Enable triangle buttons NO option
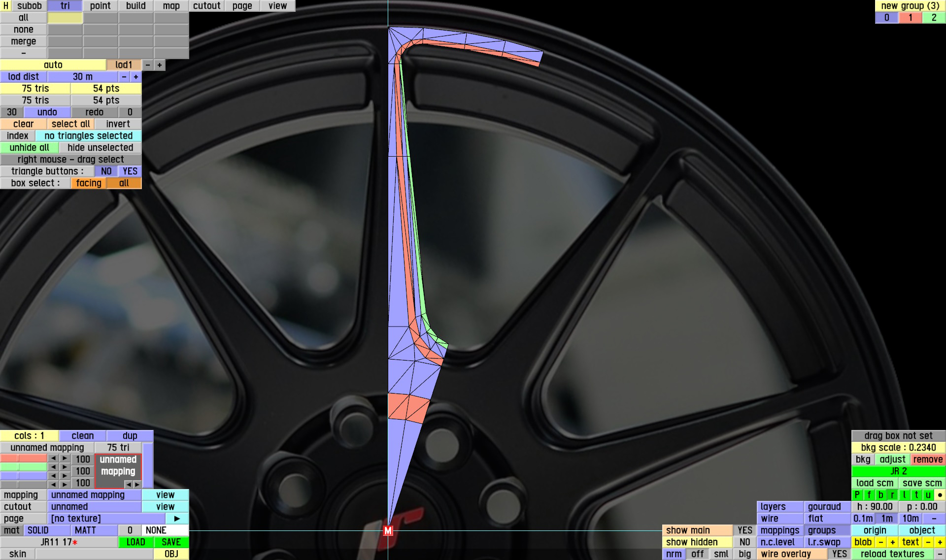 tap(106, 171)
